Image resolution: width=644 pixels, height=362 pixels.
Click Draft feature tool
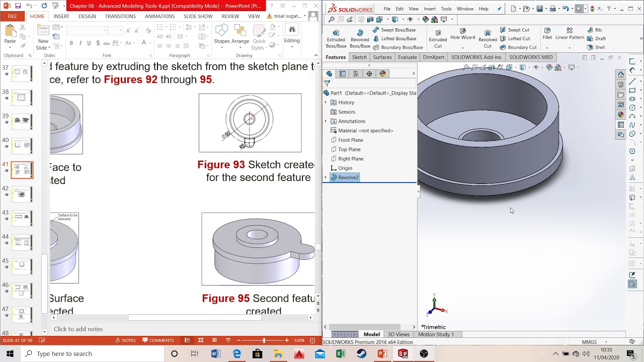(x=596, y=39)
